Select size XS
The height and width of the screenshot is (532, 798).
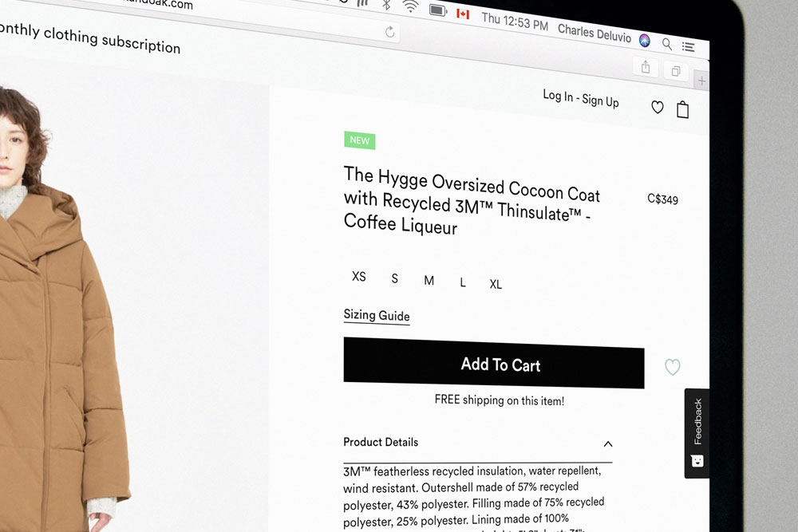coord(359,276)
